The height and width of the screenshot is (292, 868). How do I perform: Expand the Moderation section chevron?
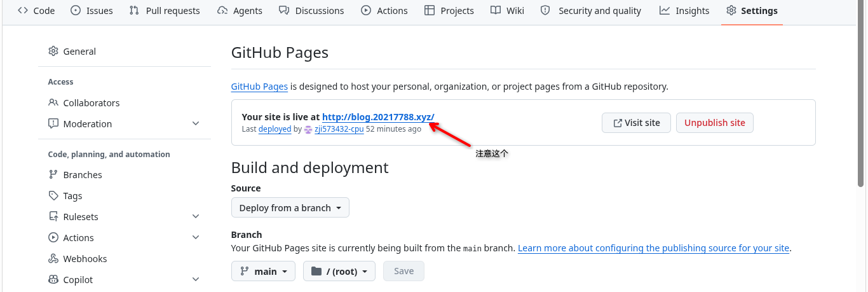(196, 124)
